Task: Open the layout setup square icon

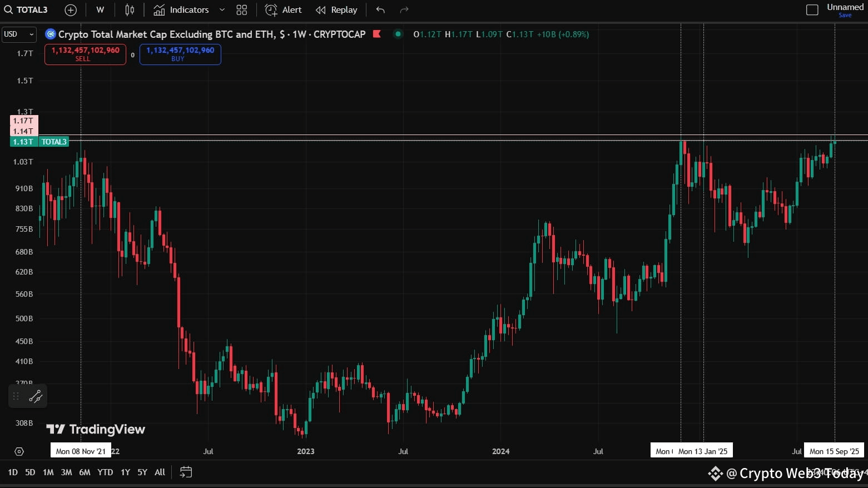Action: pos(812,10)
